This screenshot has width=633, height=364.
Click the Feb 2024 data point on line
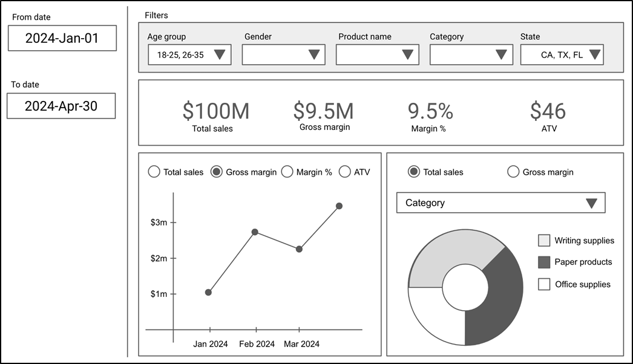[x=255, y=232]
